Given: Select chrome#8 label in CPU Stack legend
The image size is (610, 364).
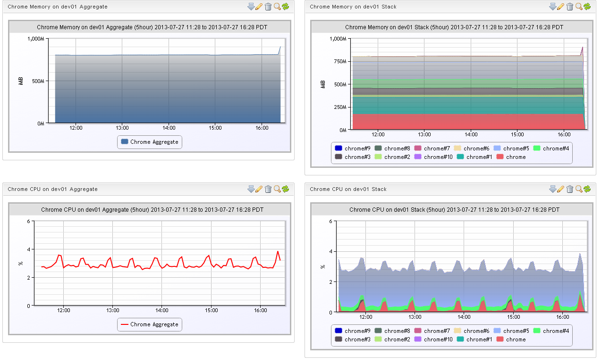Looking at the screenshot, I should (x=397, y=331).
